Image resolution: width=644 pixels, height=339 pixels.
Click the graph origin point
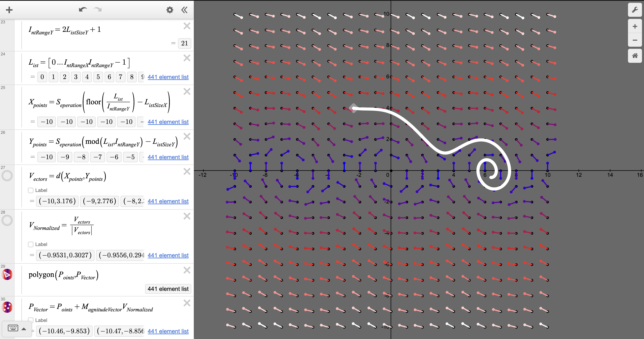391,171
